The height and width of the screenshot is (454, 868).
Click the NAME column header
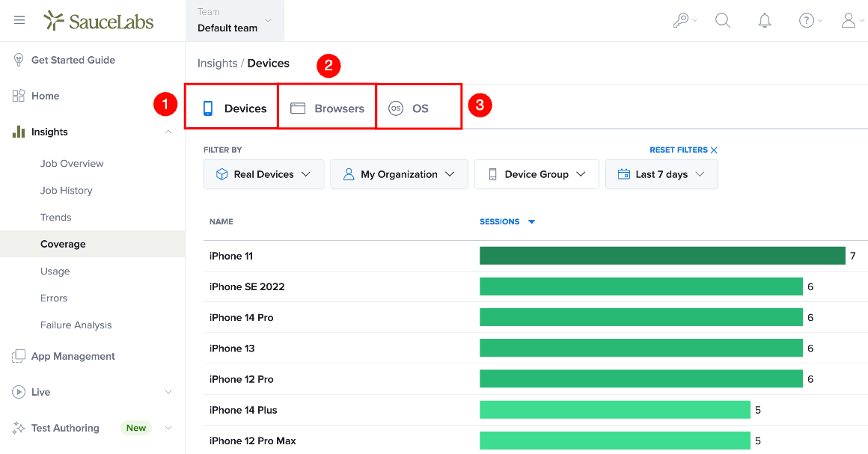click(x=221, y=221)
